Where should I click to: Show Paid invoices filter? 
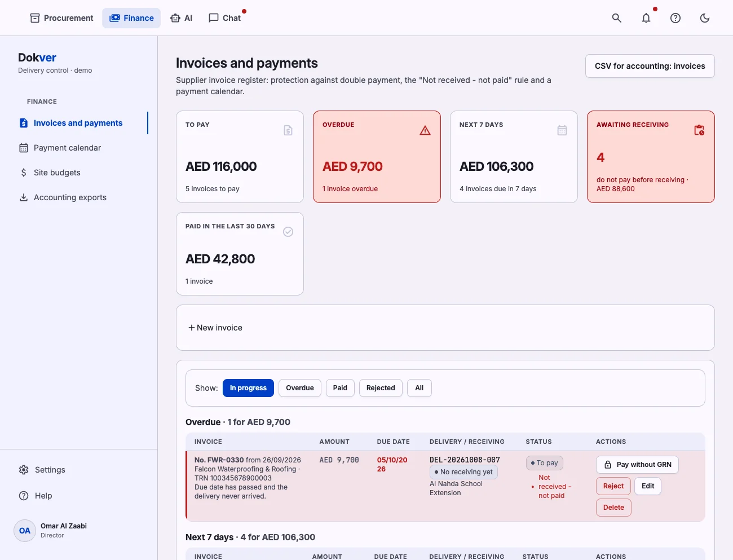340,388
